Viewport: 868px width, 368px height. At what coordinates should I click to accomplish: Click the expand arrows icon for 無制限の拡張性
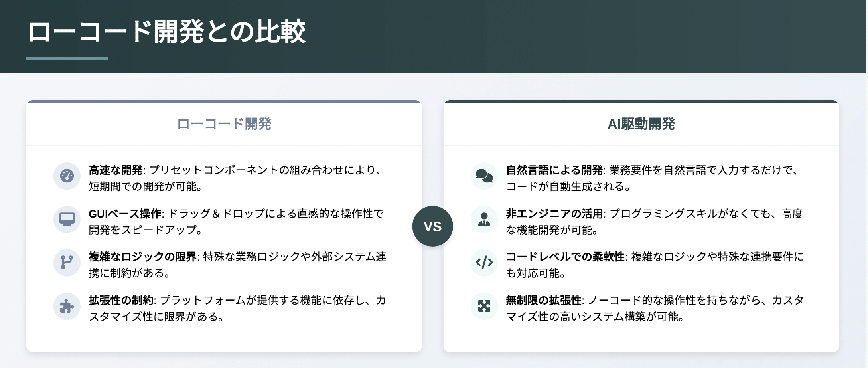(484, 306)
